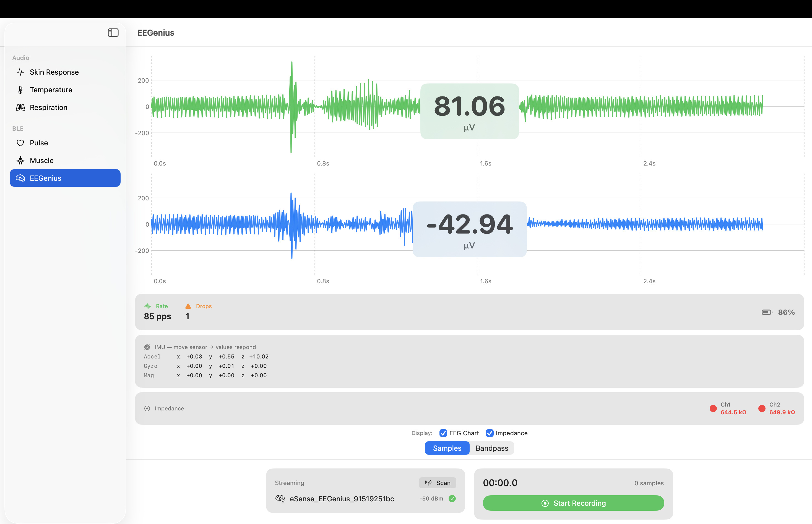
Task: Click the green 81.06 µV readout
Action: pyautogui.click(x=470, y=111)
